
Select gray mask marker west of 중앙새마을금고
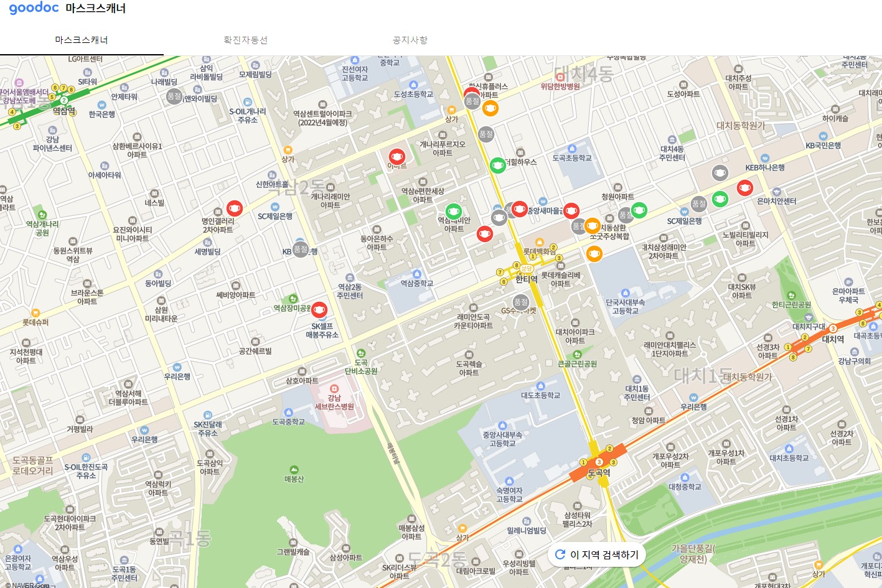pos(499,217)
